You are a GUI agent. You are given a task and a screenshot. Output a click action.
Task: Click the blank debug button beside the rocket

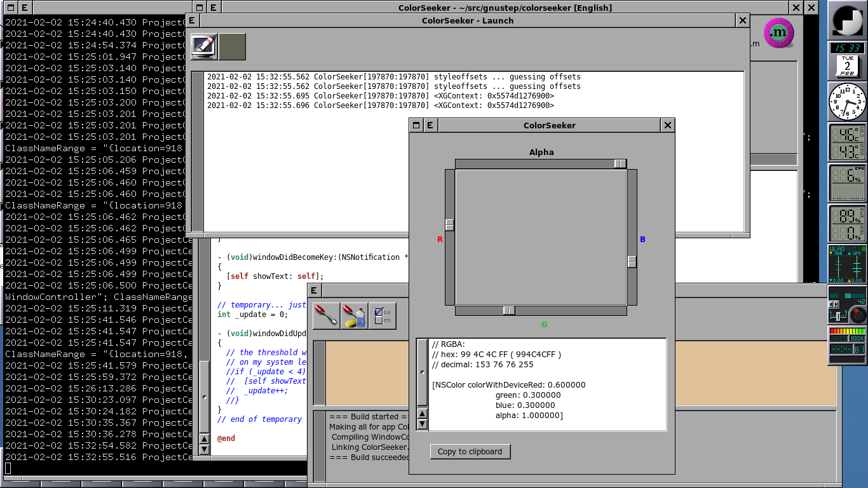point(232,47)
